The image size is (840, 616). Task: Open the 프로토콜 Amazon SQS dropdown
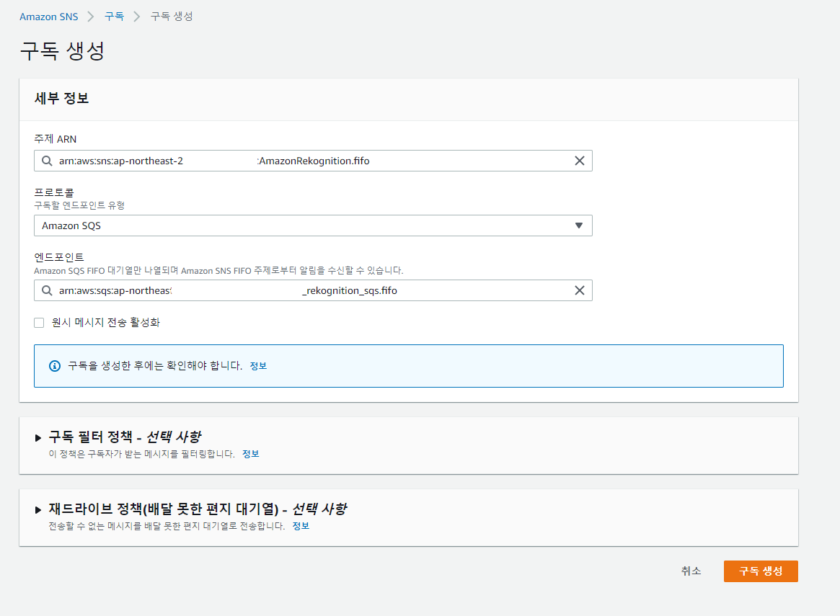(x=313, y=226)
